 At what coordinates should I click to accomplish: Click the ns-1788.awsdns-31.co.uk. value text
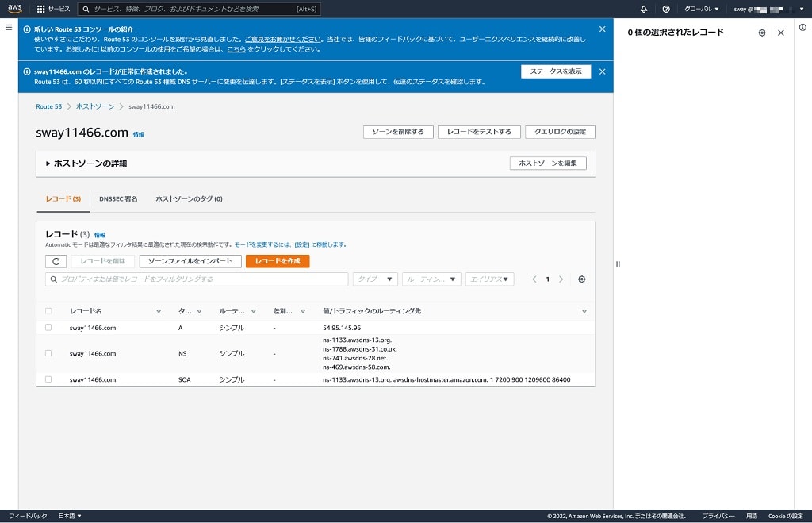coord(360,349)
